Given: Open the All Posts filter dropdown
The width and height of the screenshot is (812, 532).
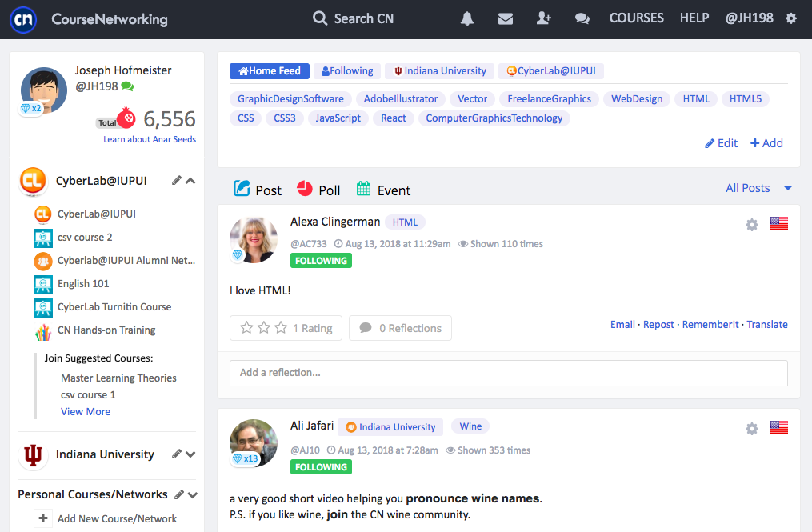Looking at the screenshot, I should pos(758,188).
